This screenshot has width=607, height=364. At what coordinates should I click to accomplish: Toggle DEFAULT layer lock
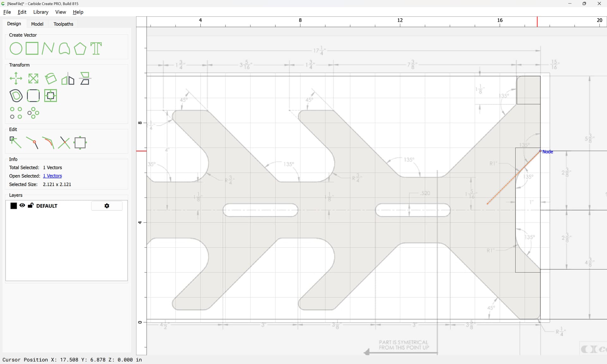click(31, 205)
